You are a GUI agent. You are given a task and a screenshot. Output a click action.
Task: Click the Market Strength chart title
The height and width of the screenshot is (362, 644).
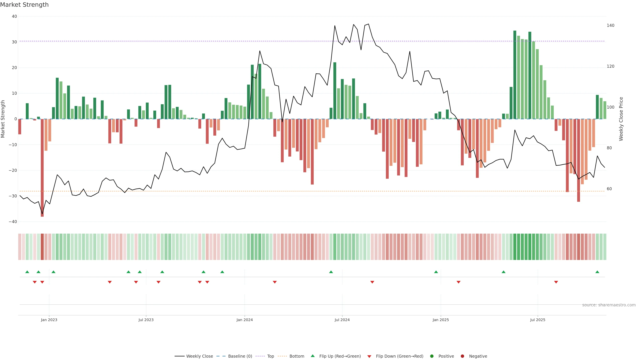[x=24, y=5]
